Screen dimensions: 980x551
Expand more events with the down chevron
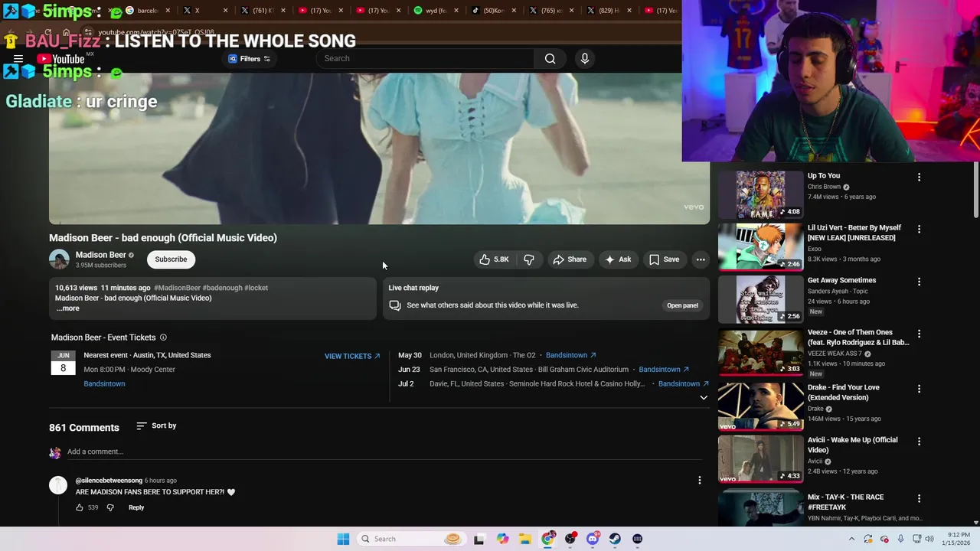[x=704, y=398]
